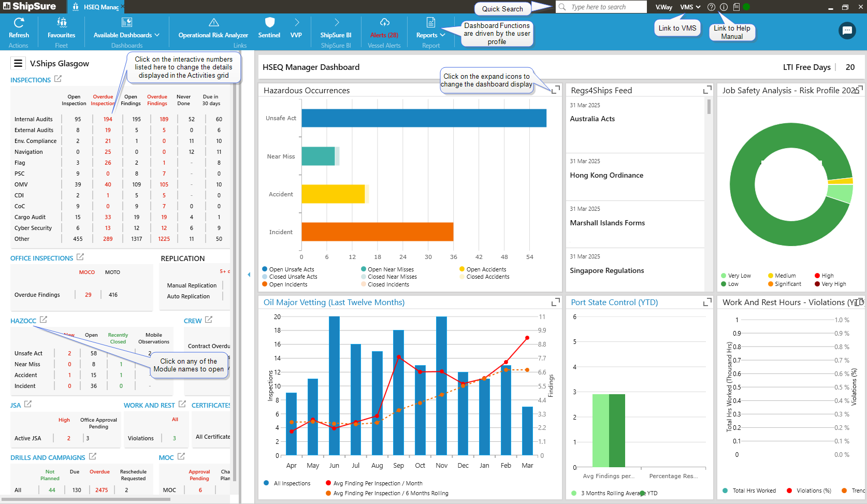Toggle All Inspections legend series
This screenshot has height=504, width=867.
click(292, 483)
